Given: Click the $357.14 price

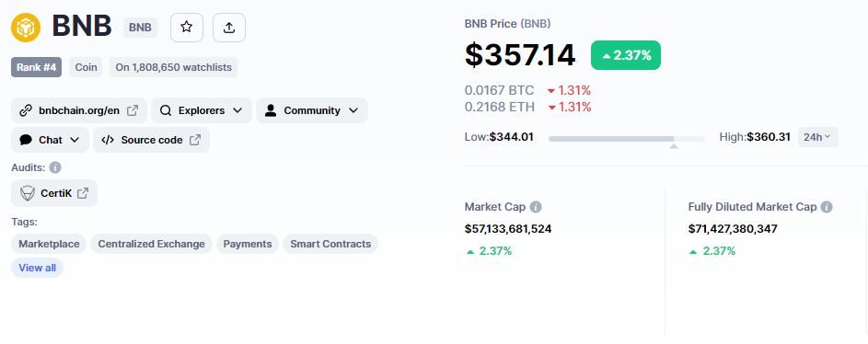Looking at the screenshot, I should click(x=520, y=55).
